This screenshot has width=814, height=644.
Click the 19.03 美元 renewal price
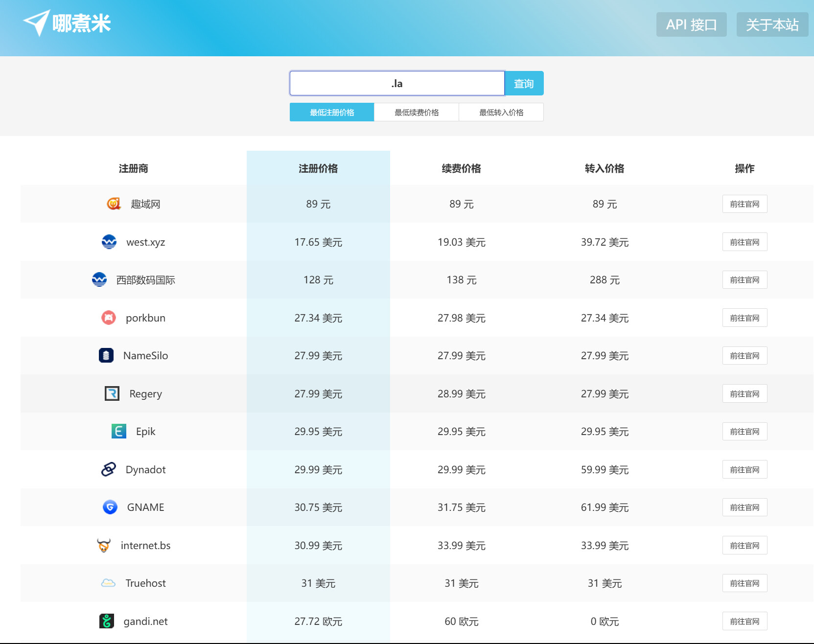point(462,242)
